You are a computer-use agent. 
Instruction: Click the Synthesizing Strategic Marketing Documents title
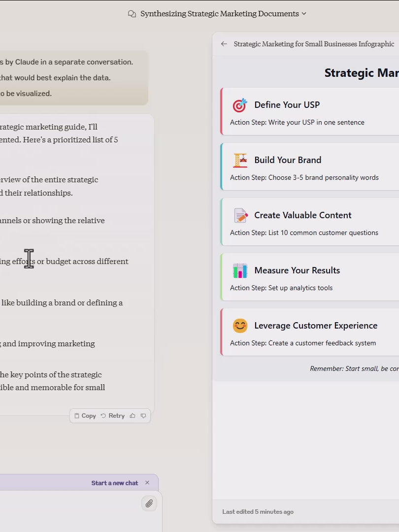coord(219,14)
